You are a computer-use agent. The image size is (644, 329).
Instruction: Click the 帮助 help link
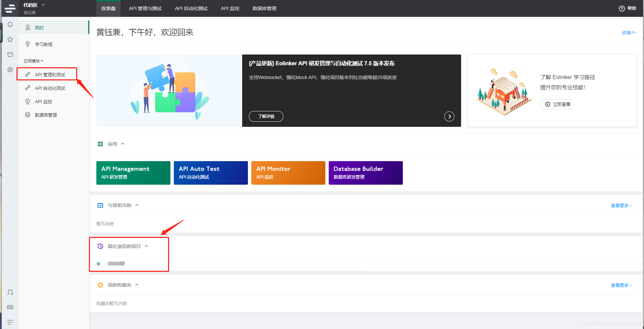(632, 8)
